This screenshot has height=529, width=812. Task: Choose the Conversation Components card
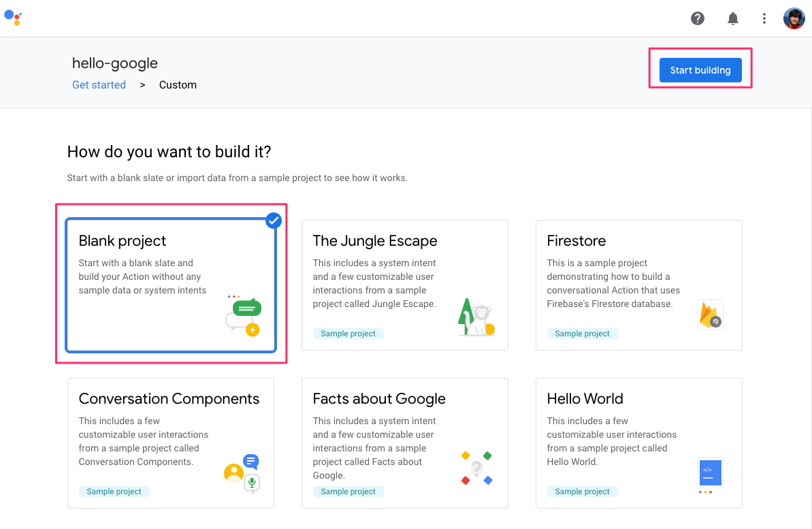[171, 443]
